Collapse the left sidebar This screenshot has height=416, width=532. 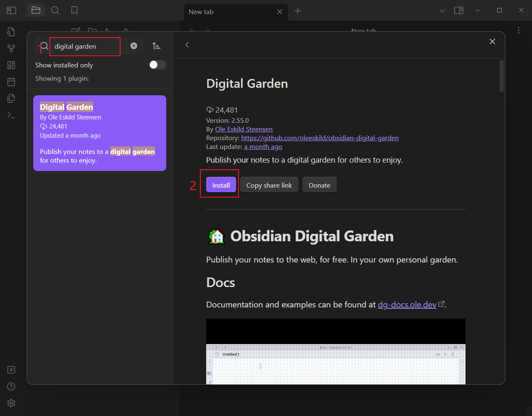(x=11, y=10)
